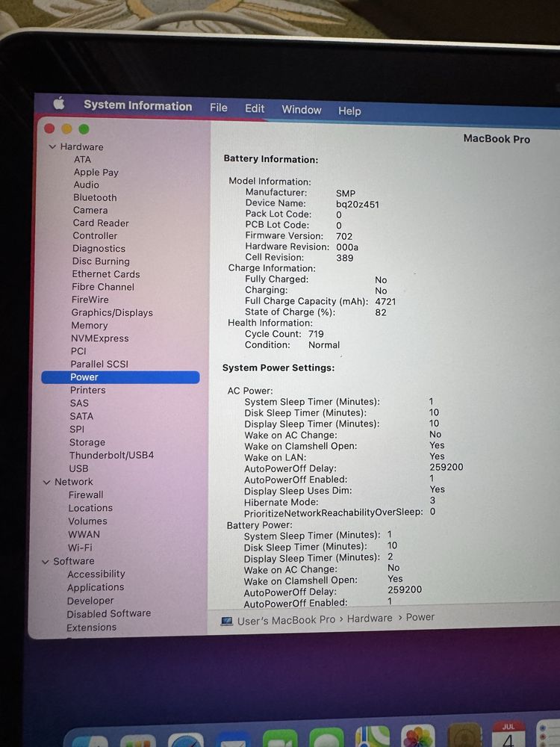Select Applications under Software
The width and height of the screenshot is (560, 747).
click(x=96, y=588)
